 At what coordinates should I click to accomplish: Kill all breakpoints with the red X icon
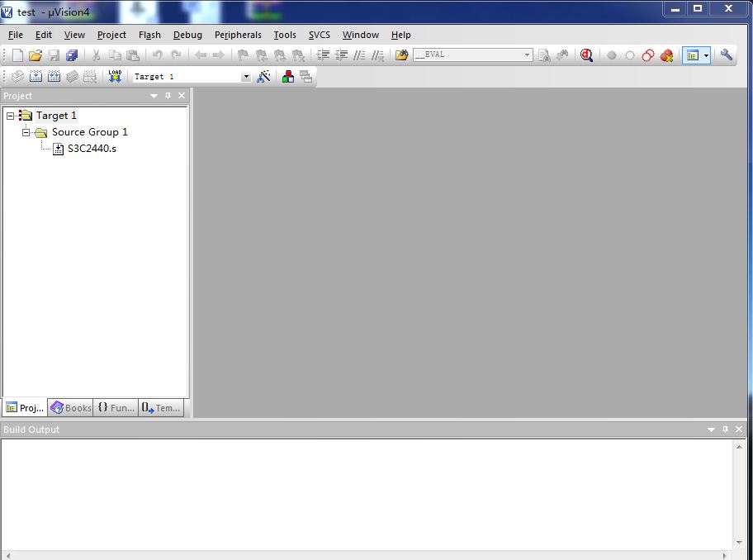(x=666, y=55)
